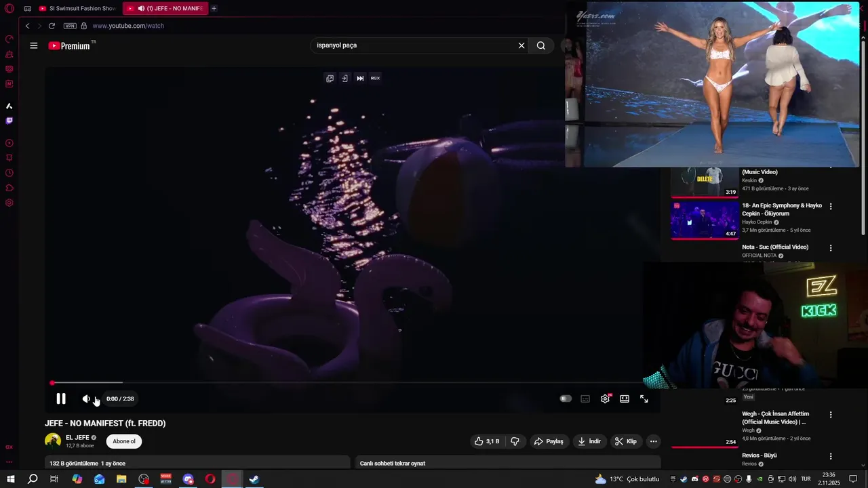Open the sidebar settings gear icon

pyautogui.click(x=9, y=203)
